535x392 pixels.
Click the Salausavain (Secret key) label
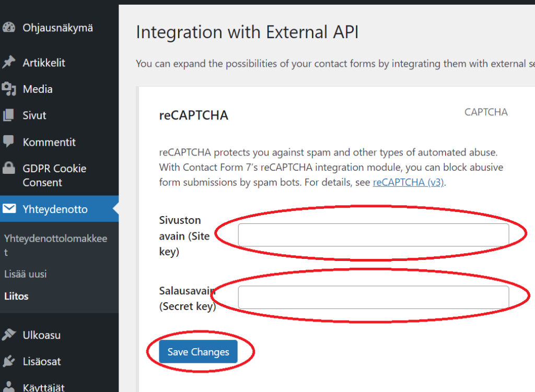coord(188,299)
